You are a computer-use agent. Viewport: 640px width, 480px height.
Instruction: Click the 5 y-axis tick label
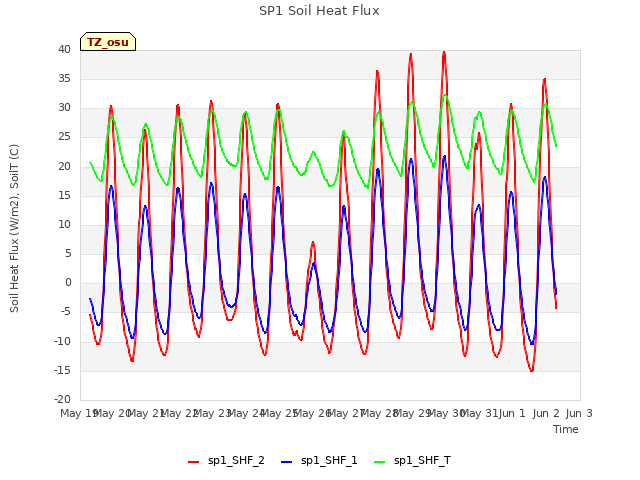point(68,253)
